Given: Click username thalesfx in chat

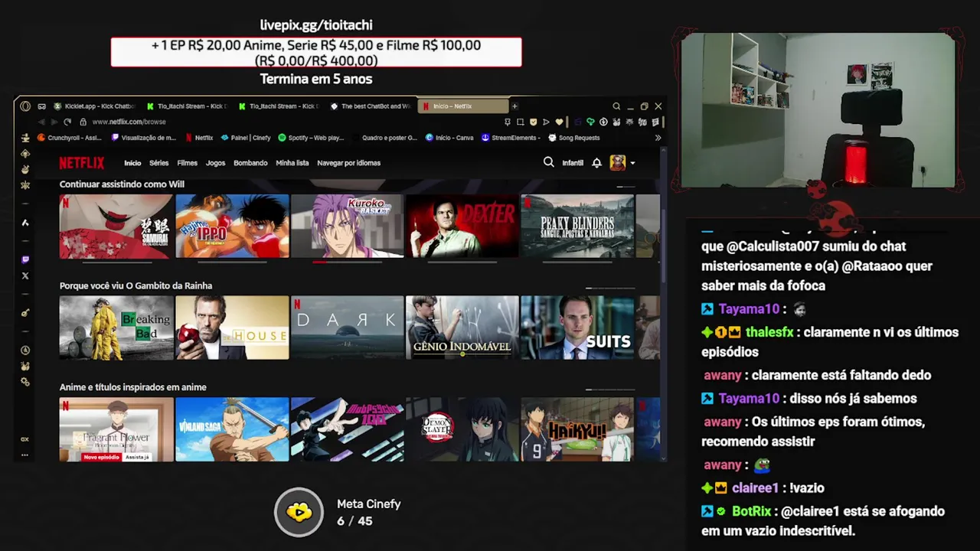Looking at the screenshot, I should [769, 332].
